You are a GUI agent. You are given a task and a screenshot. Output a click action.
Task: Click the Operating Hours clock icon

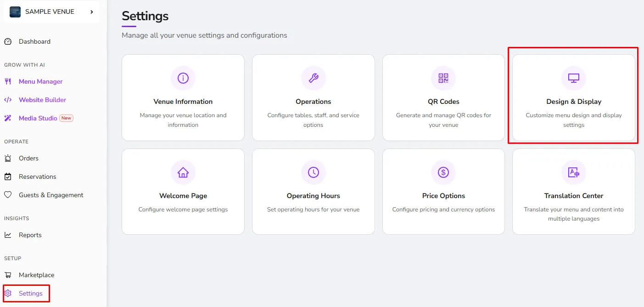(x=314, y=172)
